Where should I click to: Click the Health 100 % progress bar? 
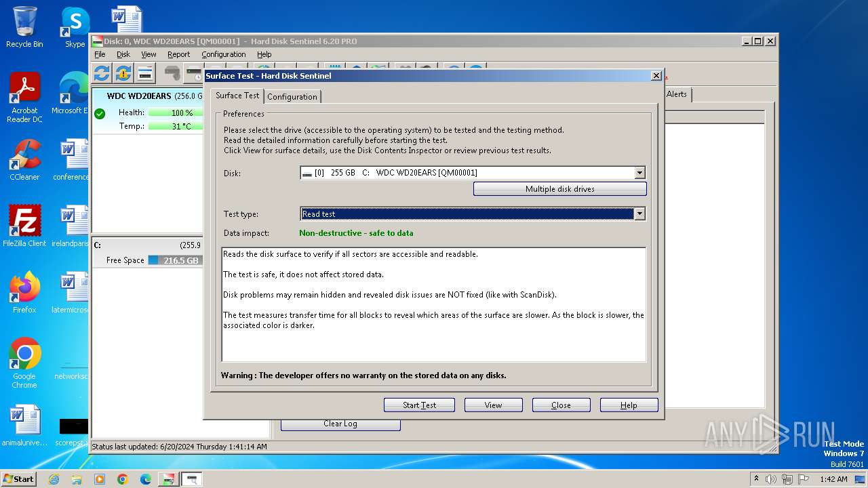click(x=176, y=113)
